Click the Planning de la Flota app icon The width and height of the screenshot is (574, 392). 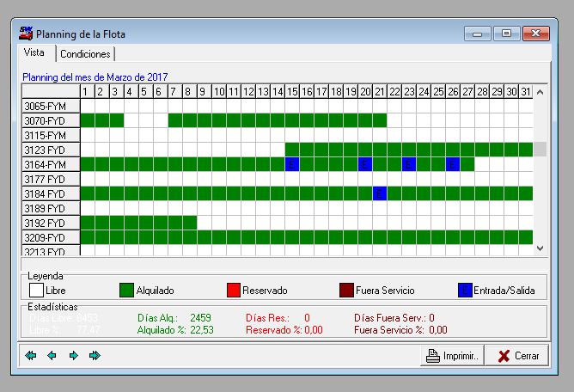tap(26, 34)
